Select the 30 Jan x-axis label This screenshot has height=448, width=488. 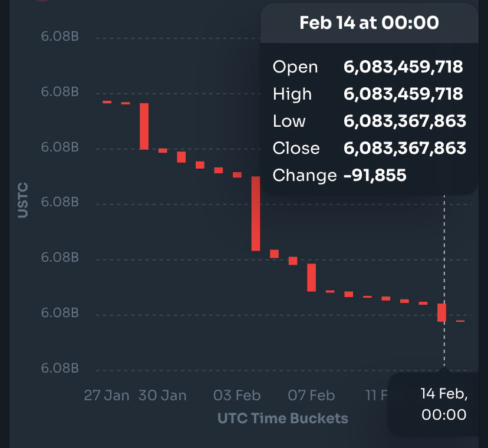tap(162, 395)
